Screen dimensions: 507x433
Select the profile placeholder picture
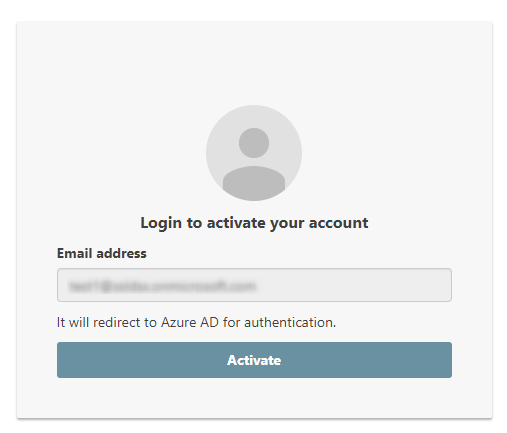click(x=254, y=153)
